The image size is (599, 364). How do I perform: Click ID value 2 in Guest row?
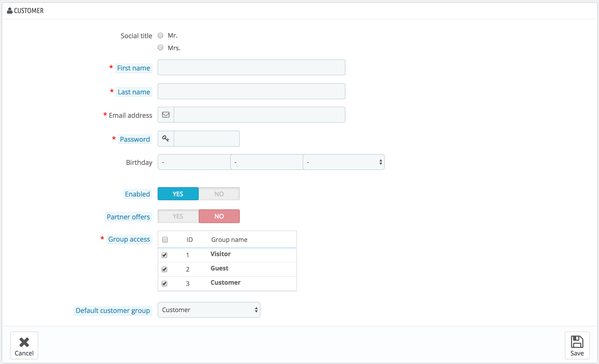[x=188, y=269]
